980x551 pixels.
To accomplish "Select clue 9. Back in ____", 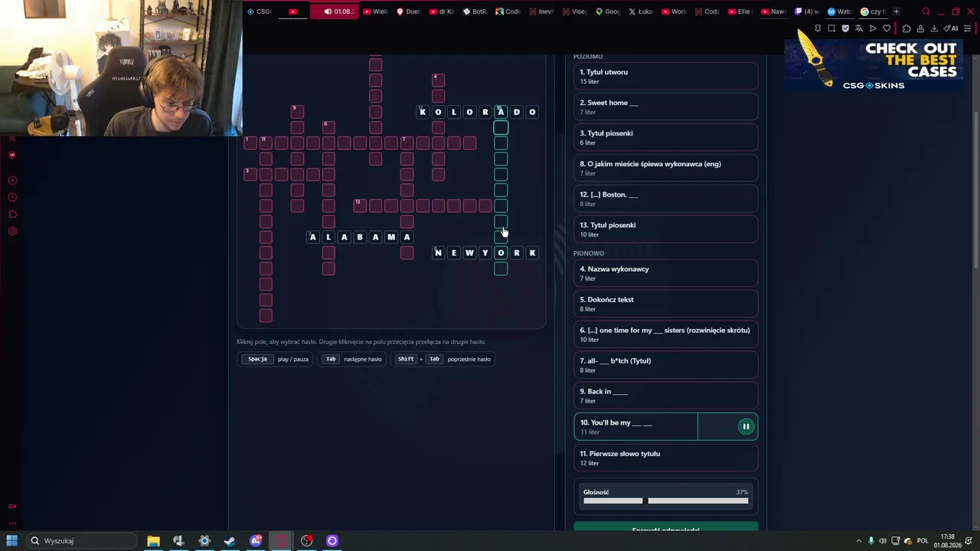I will [x=665, y=396].
